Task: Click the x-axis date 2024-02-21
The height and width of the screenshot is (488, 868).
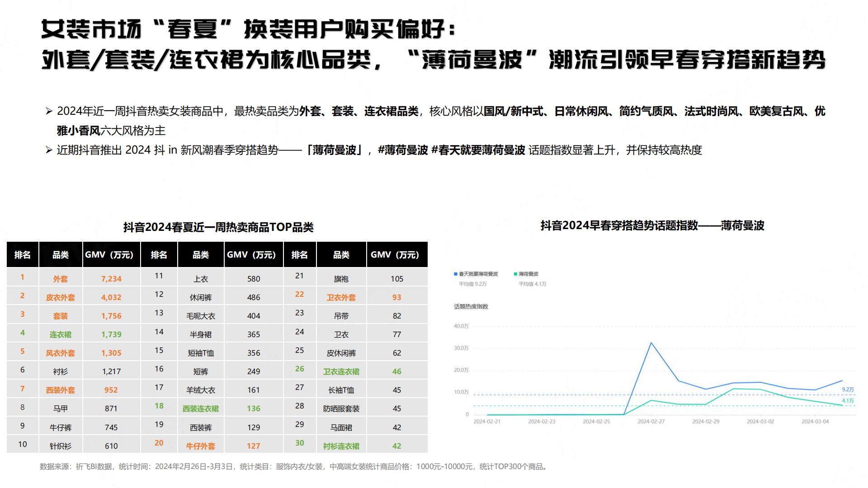Action: [x=487, y=422]
